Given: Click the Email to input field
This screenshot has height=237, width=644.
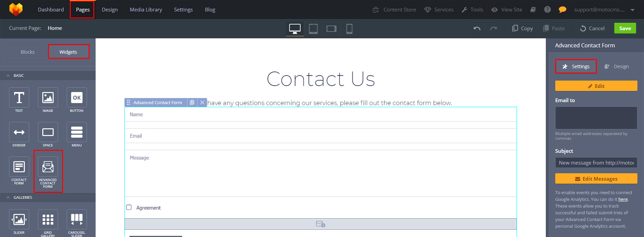Looking at the screenshot, I should point(596,118).
